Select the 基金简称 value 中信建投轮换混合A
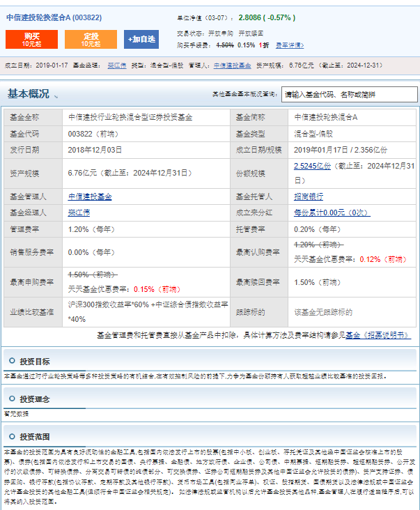The height and width of the screenshot is (510, 420). pos(326,118)
